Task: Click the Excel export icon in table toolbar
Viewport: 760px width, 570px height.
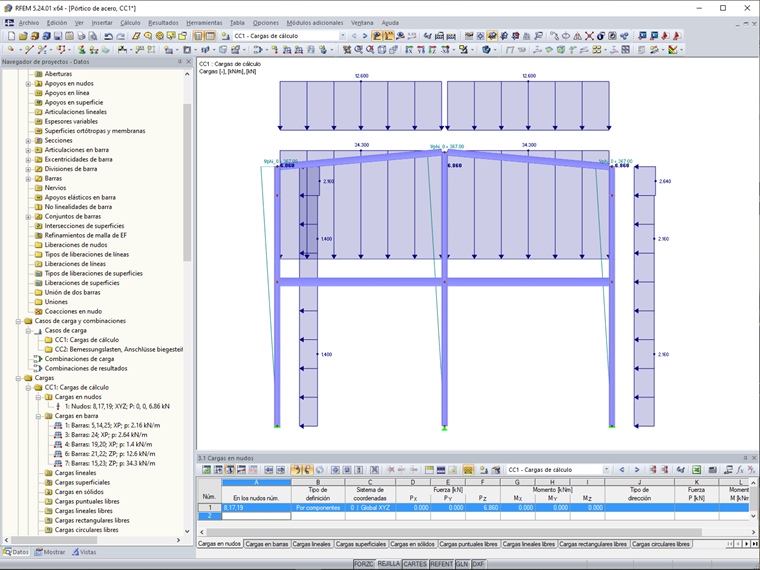Action: pos(697,470)
